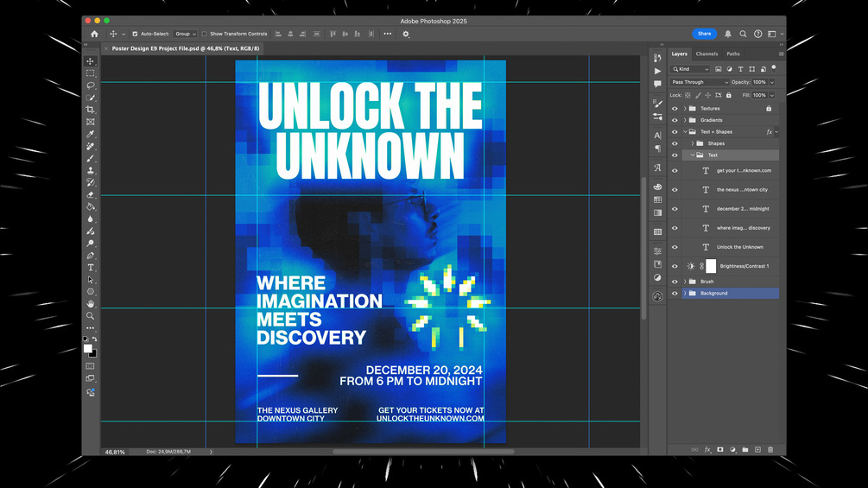The width and height of the screenshot is (868, 488).
Task: Filter layers by pixel image icon
Action: click(718, 69)
